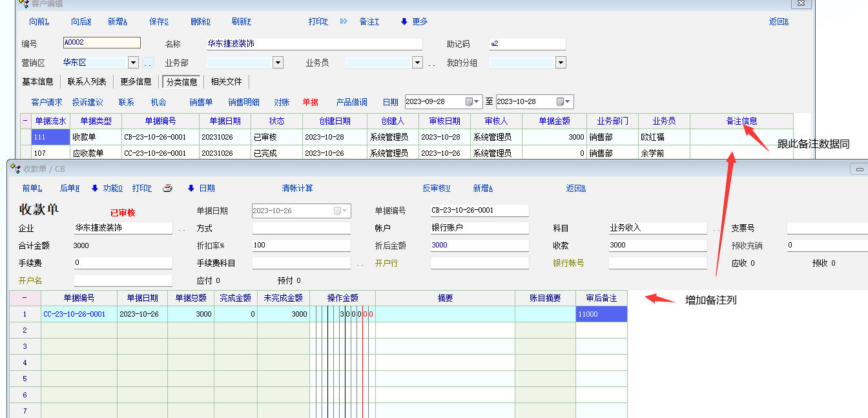Click the printer icon in 收款单 toolbar
Screen dimensions: 868x418
click(x=167, y=189)
